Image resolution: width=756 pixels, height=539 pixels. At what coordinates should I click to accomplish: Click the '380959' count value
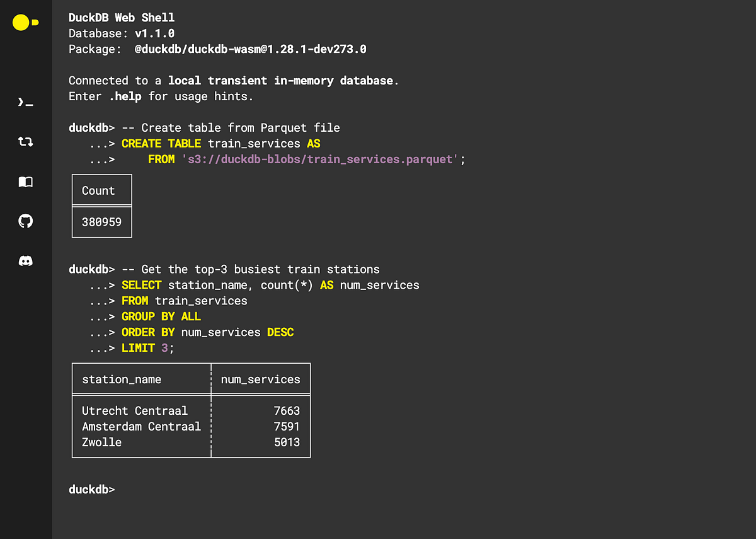pyautogui.click(x=102, y=222)
